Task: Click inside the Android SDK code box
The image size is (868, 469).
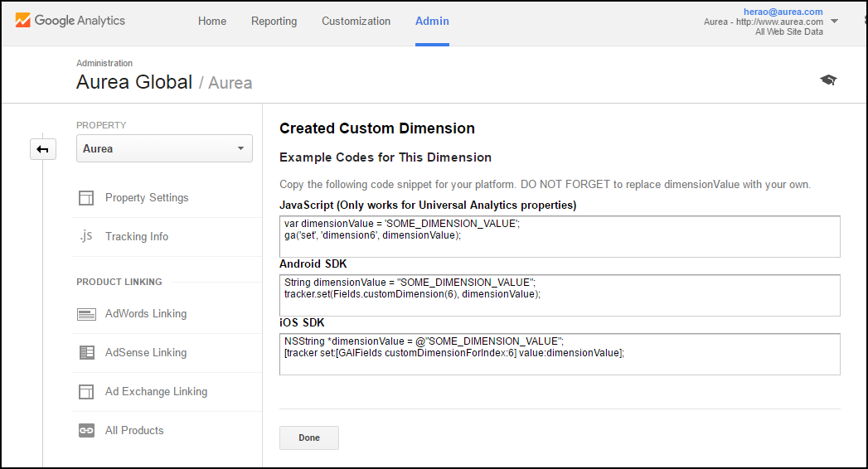Action: coord(560,295)
